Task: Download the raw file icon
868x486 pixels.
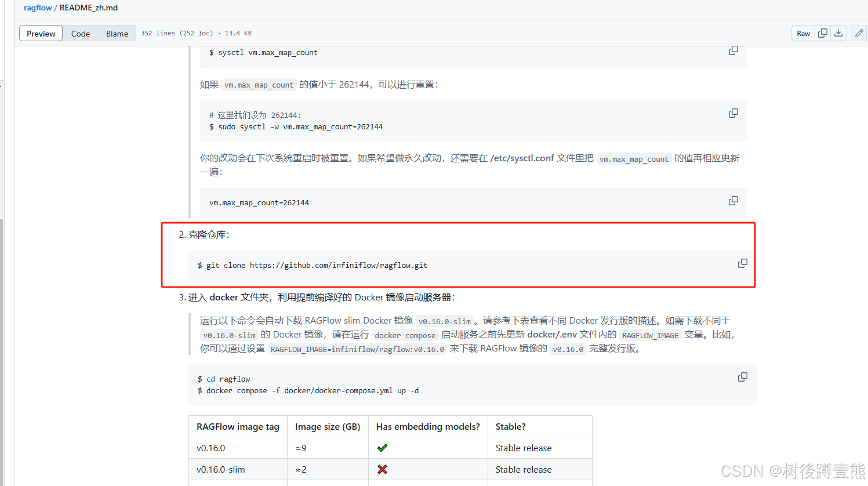Action: [x=838, y=33]
